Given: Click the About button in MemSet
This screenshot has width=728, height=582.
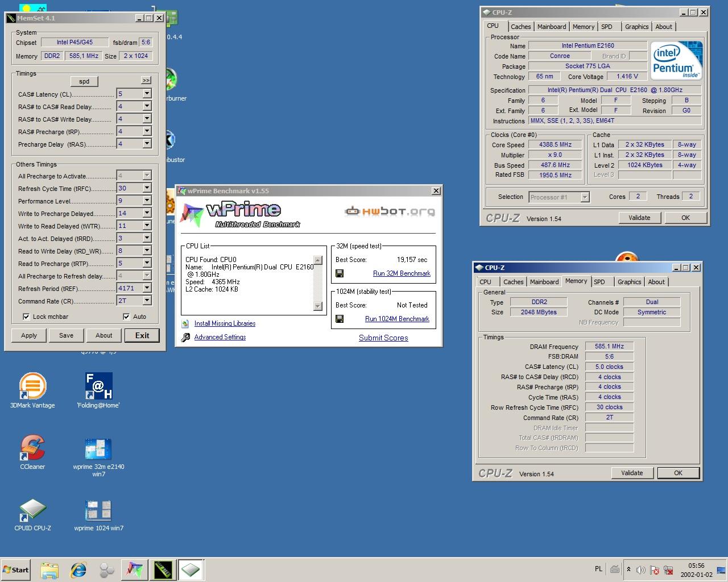Looking at the screenshot, I should tap(104, 335).
